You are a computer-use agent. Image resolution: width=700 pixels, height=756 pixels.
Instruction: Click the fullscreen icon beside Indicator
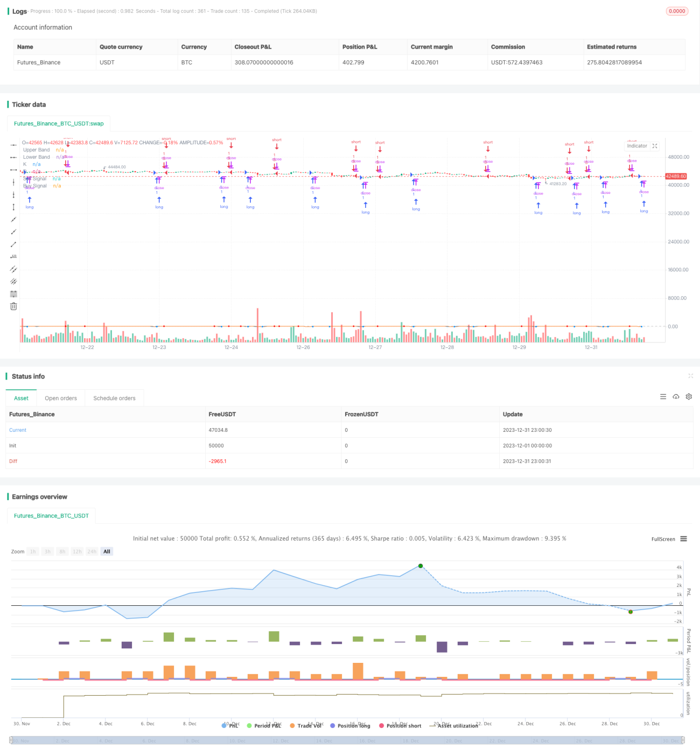point(655,146)
